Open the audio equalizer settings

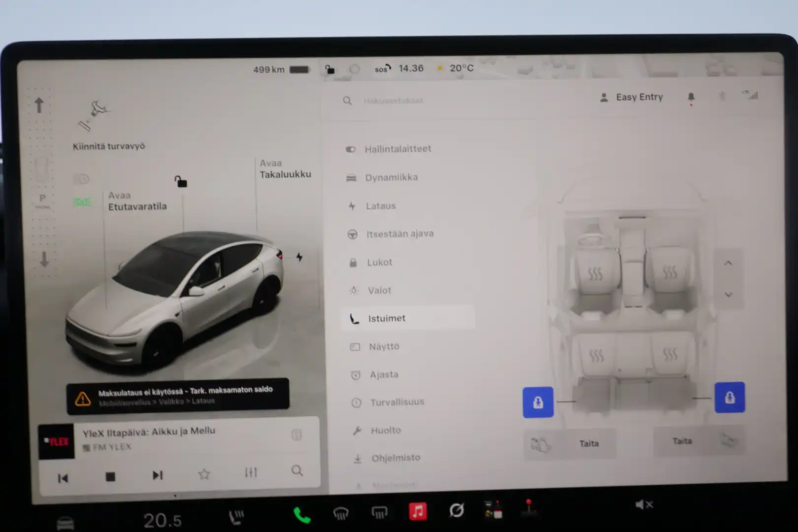point(251,472)
